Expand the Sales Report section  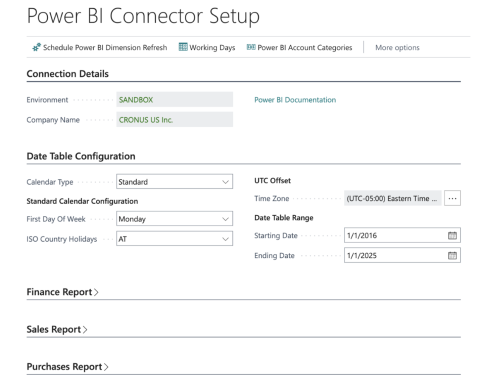(57, 329)
